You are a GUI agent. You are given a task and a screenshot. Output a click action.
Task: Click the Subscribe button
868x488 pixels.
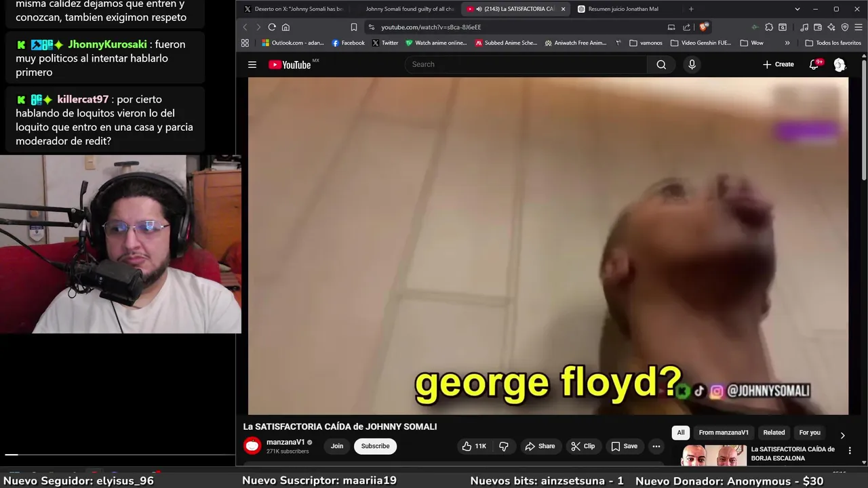pos(375,446)
